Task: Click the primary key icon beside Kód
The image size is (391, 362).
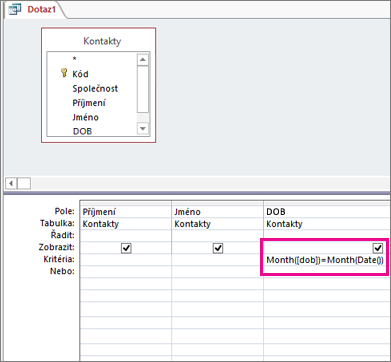Action: pyautogui.click(x=64, y=73)
